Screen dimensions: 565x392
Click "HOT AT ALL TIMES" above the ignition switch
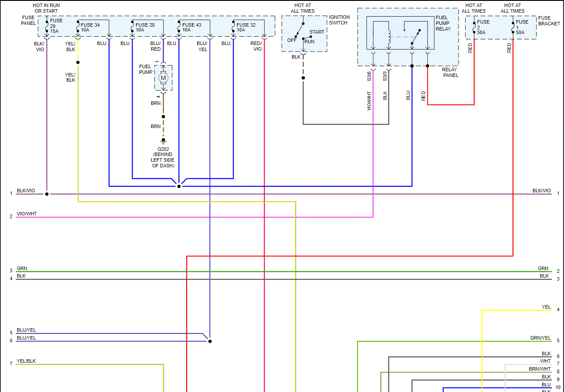[303, 8]
